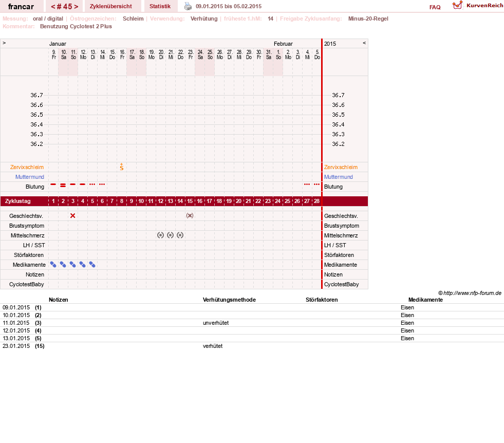
Task: Click the Mittelschmerz marker on cycle day 13
Action: click(170, 235)
